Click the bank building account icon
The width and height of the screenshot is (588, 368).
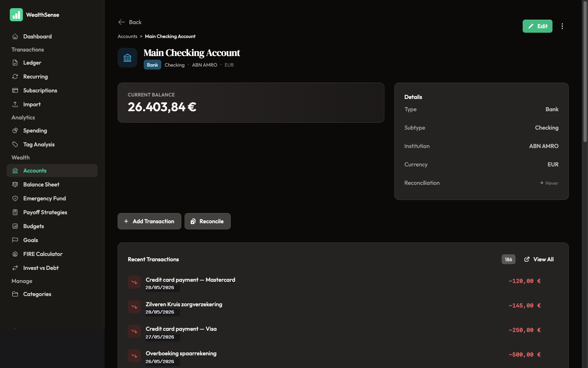(127, 58)
